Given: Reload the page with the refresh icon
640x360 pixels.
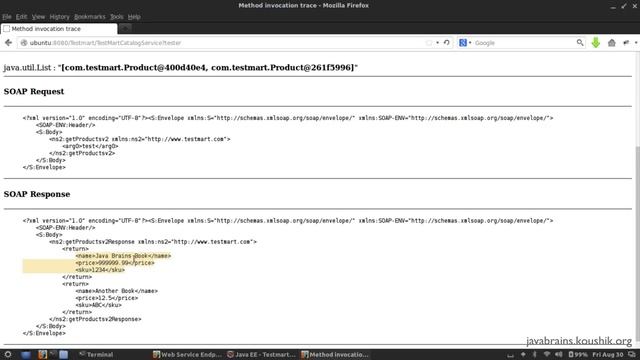Looking at the screenshot, I should point(447,42).
